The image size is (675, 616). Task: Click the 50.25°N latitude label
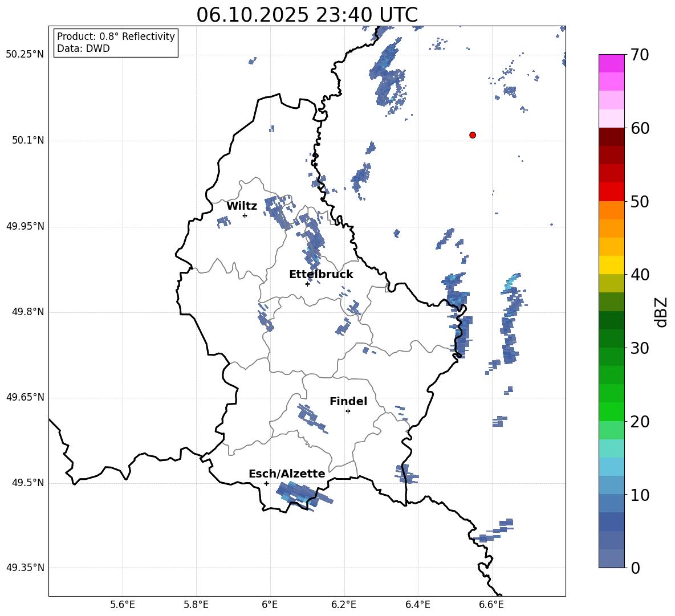tap(25, 55)
